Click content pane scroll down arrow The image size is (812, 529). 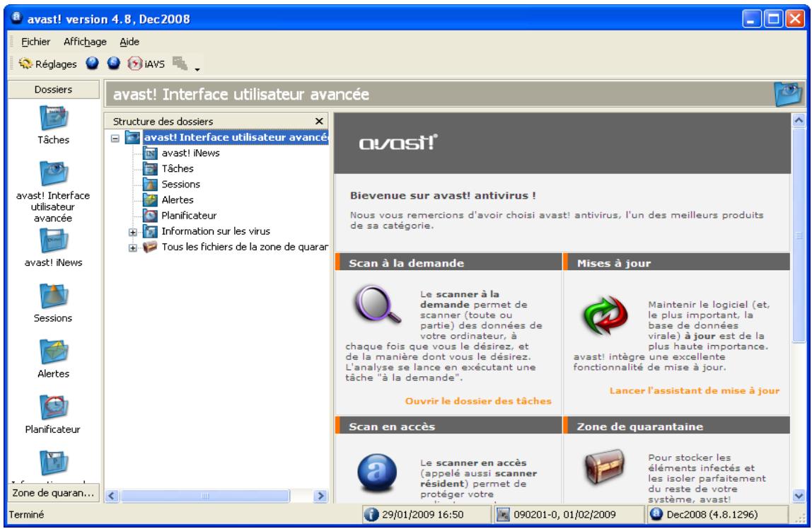click(x=799, y=496)
